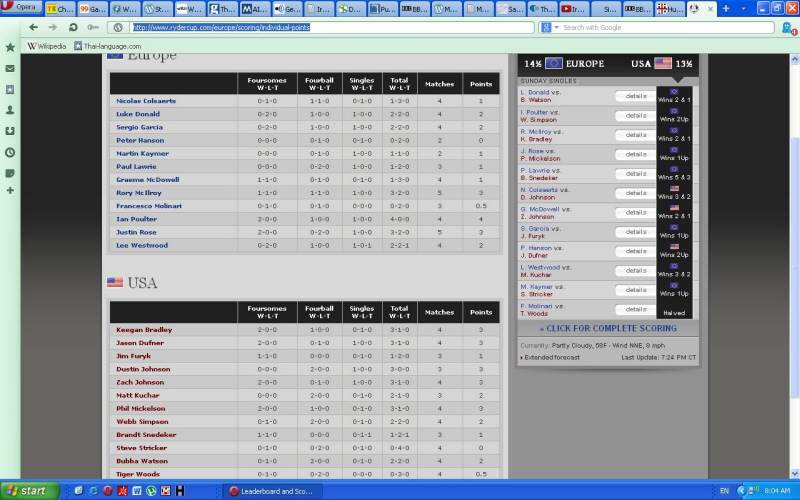Image resolution: width=800 pixels, height=500 pixels.
Task: Expand the tab list dropdown arrow
Action: (x=743, y=9)
